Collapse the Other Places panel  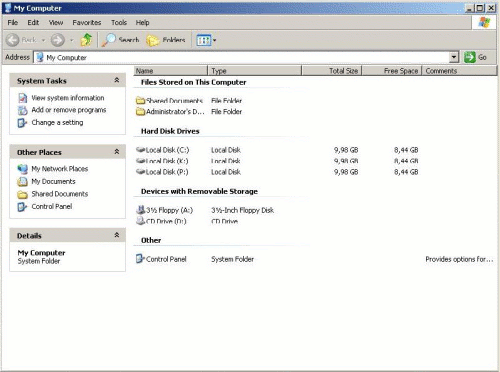point(117,152)
